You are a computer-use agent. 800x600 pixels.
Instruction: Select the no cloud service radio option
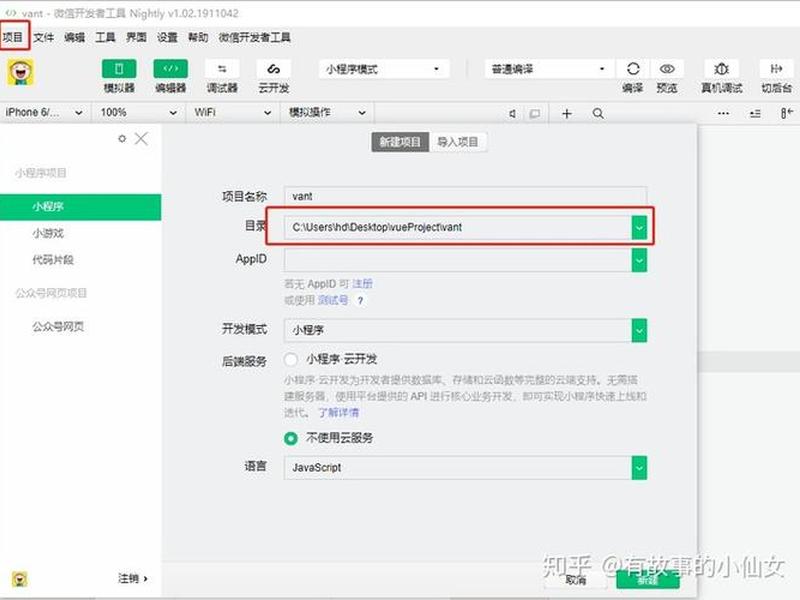coord(291,438)
